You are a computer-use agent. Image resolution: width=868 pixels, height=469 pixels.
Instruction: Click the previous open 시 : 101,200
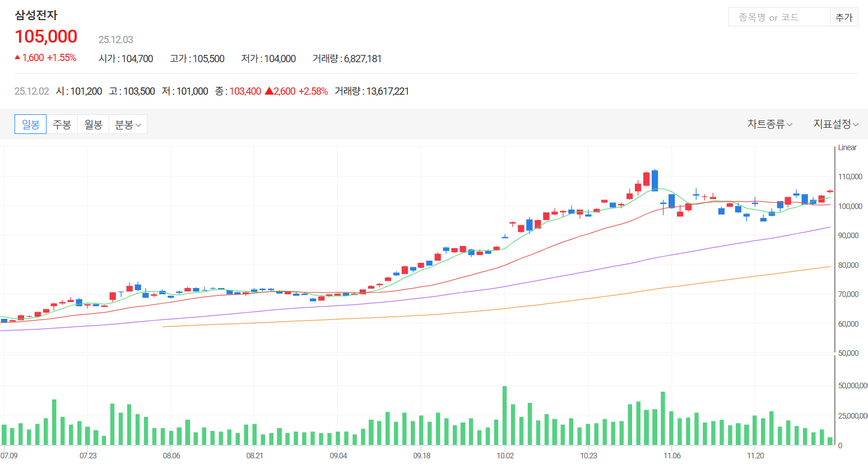coord(79,91)
